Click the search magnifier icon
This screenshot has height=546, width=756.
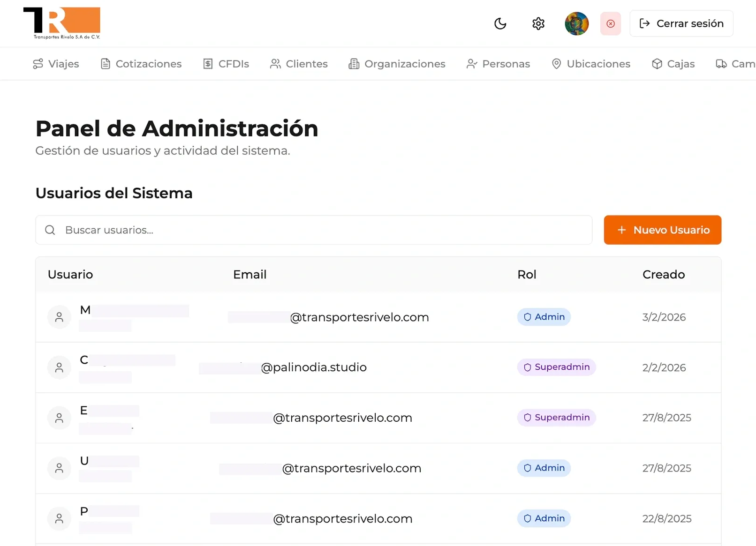pos(50,230)
